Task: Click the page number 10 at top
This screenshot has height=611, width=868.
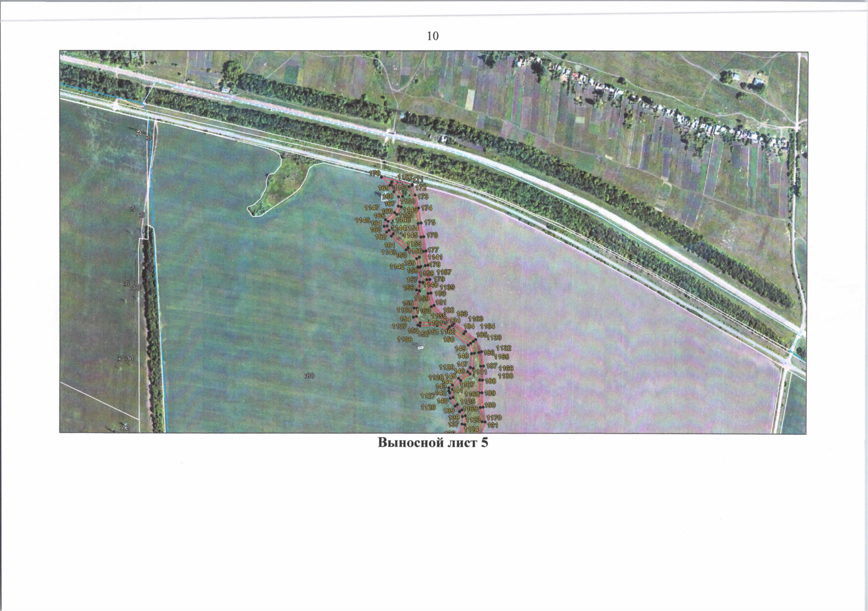Action: click(x=433, y=36)
